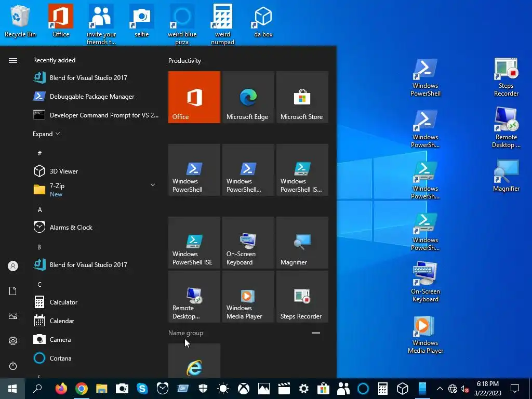Jump to app list letter A
The image size is (532, 399).
39,210
